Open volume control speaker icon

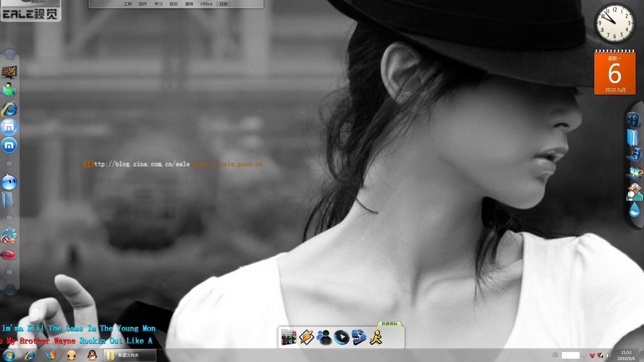tap(608, 356)
